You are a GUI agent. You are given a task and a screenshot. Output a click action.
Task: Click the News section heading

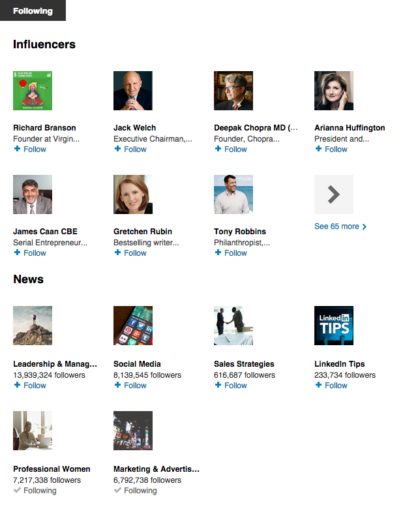click(x=29, y=279)
